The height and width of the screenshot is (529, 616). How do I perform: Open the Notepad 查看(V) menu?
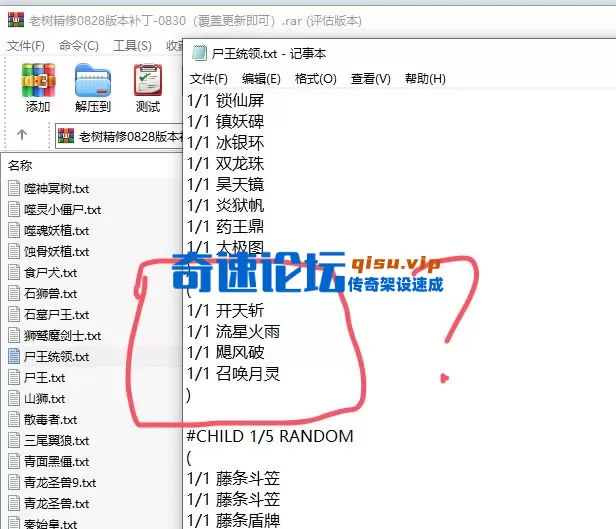tap(370, 79)
